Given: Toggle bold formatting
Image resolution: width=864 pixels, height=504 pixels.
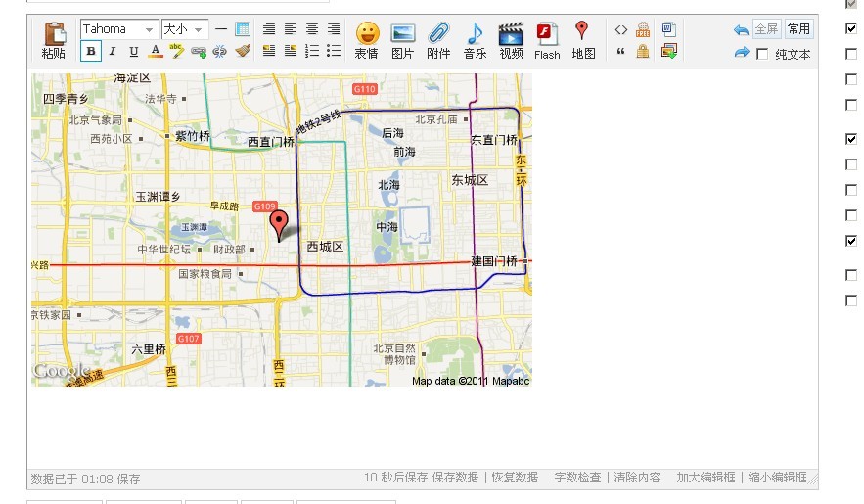Looking at the screenshot, I should 91,52.
